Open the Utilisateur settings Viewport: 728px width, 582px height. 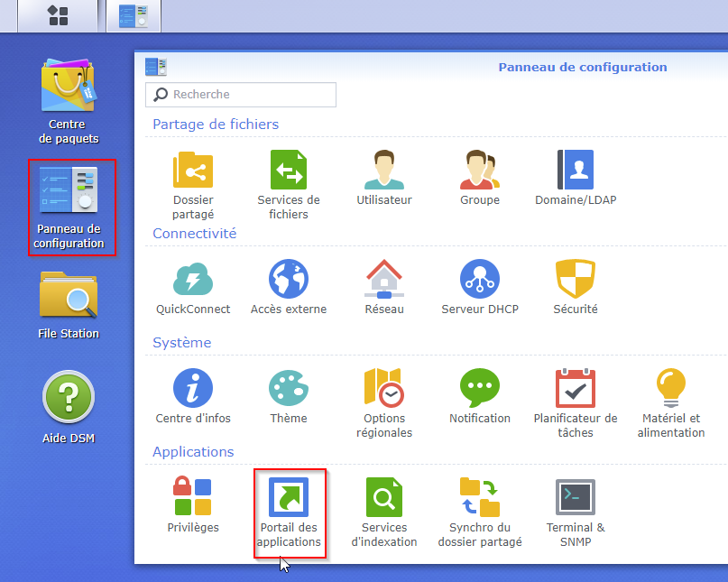(x=384, y=178)
